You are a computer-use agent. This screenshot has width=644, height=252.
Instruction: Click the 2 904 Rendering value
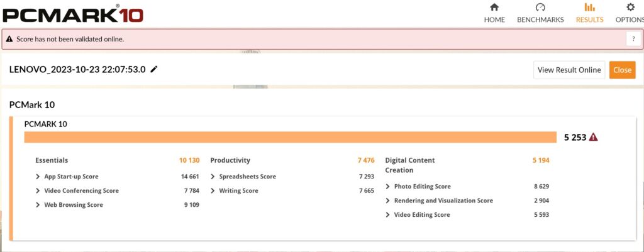tap(541, 200)
